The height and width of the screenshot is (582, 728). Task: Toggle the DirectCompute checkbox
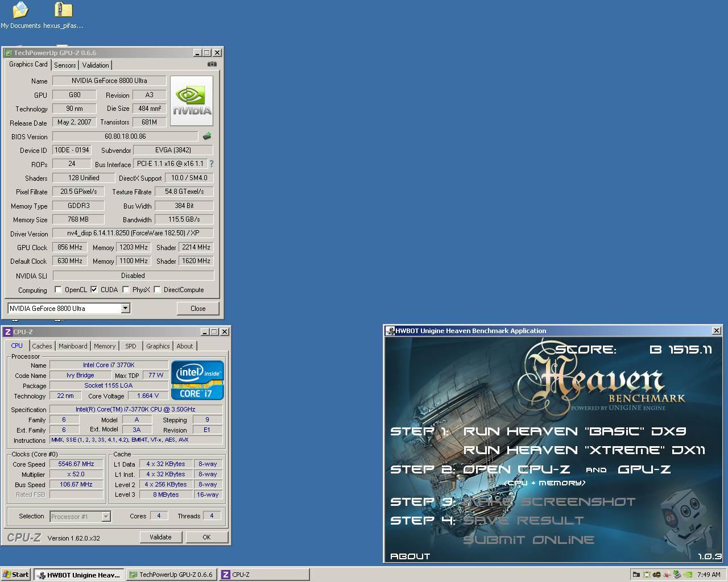click(x=157, y=289)
